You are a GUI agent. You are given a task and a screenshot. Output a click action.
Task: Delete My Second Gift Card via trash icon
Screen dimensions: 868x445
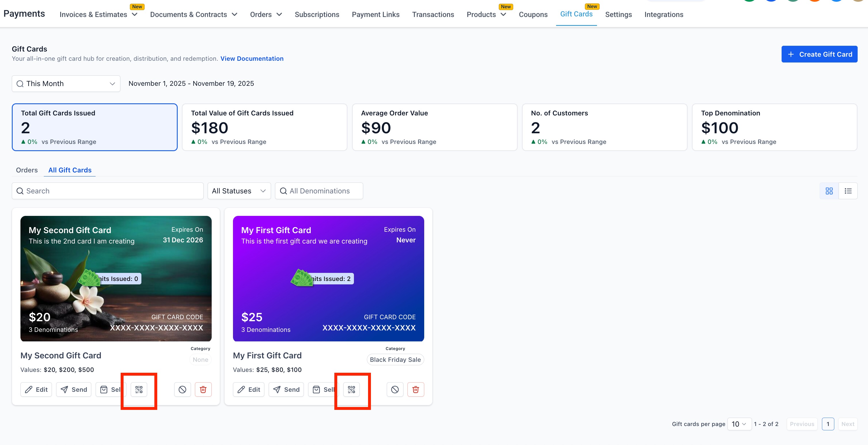tap(203, 389)
